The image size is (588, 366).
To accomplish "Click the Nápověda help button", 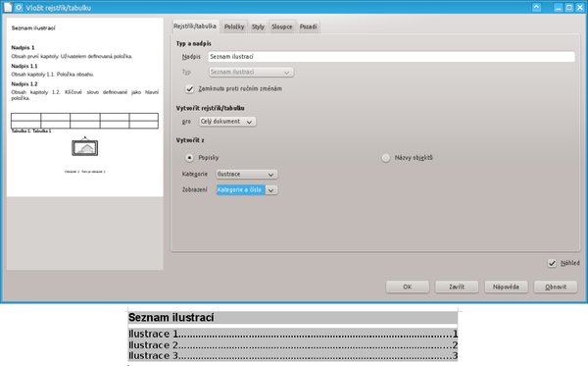I will [x=506, y=287].
